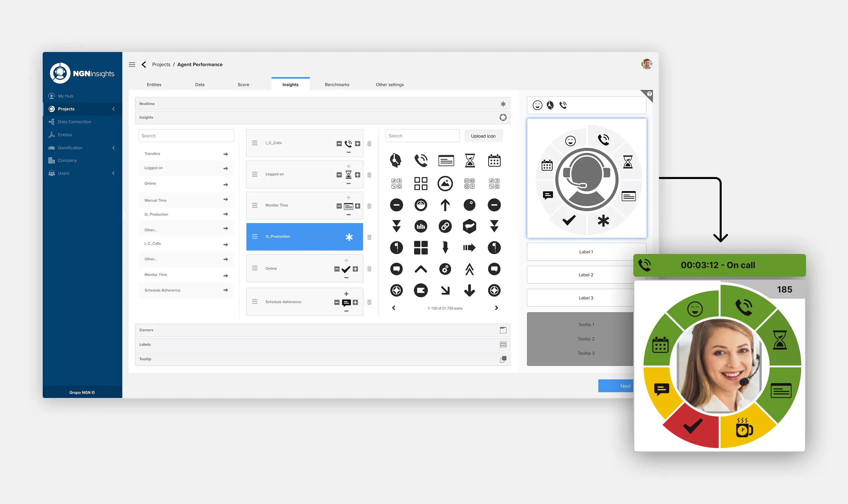Open the user avatar profile
This screenshot has height=504, width=848.
click(647, 64)
